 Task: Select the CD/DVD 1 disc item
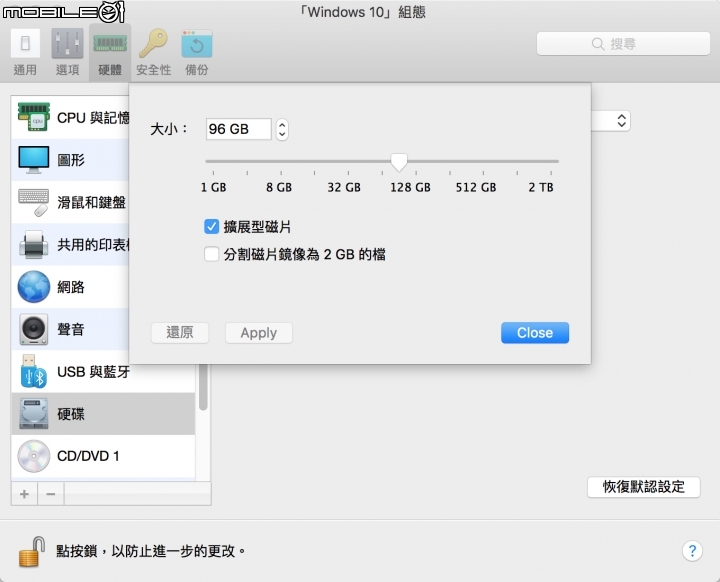click(103, 456)
